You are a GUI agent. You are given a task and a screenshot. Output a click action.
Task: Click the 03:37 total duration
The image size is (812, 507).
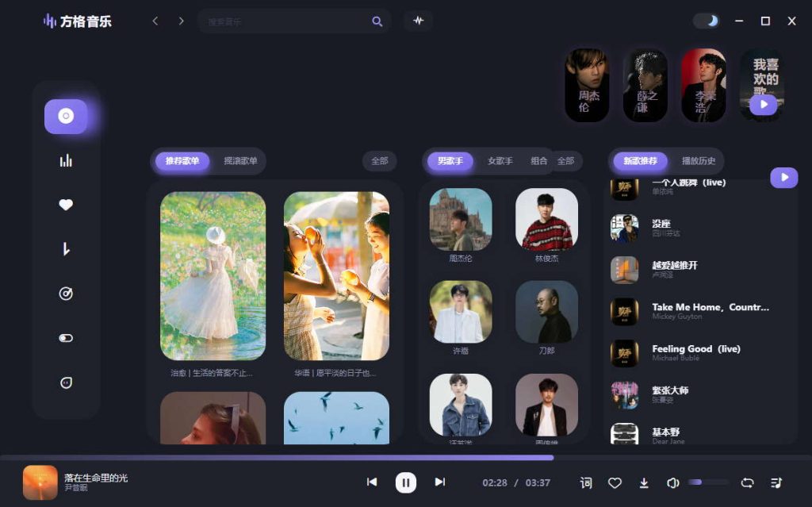pos(538,482)
